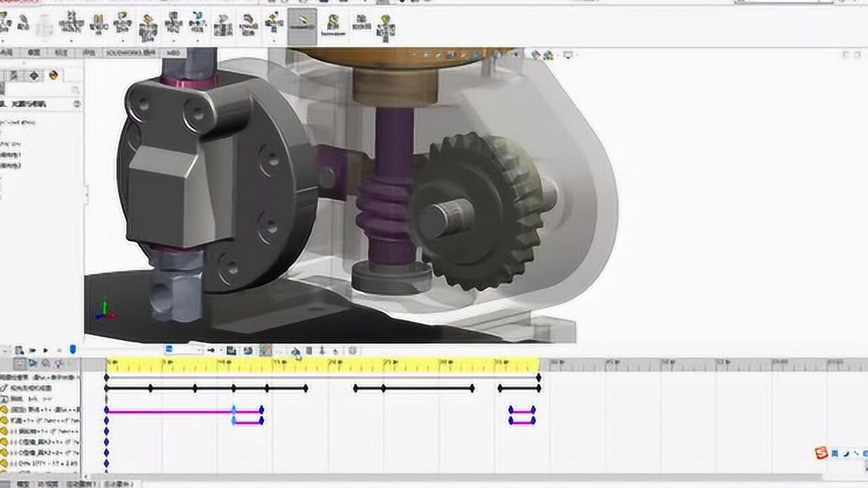Viewport: 868px width, 488px height.
Task: Select the Motor tool in the MotionManager toolbar
Action: (x=294, y=351)
